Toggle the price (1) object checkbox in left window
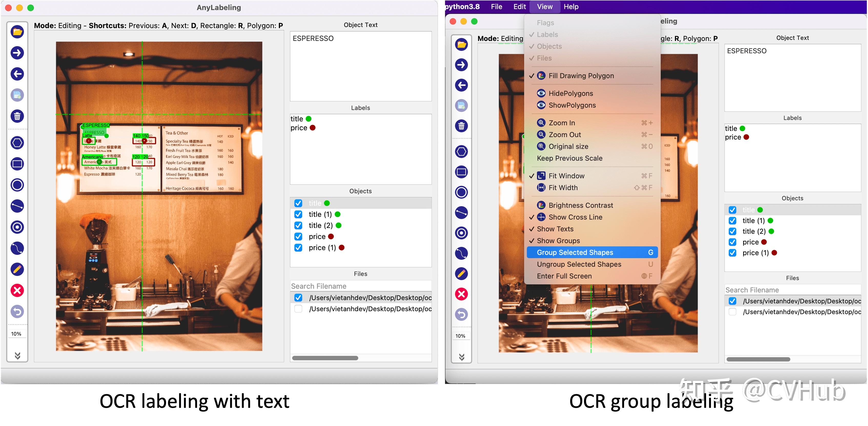 (x=298, y=248)
